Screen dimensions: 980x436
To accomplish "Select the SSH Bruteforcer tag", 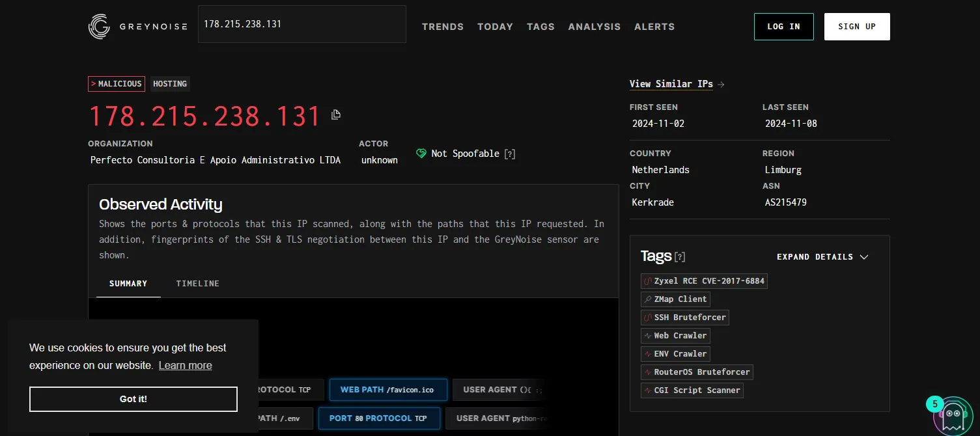I will point(684,318).
